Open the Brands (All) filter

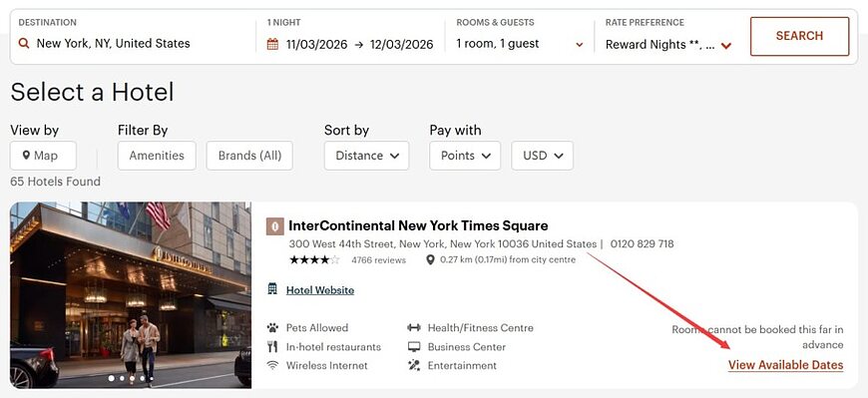click(x=249, y=156)
